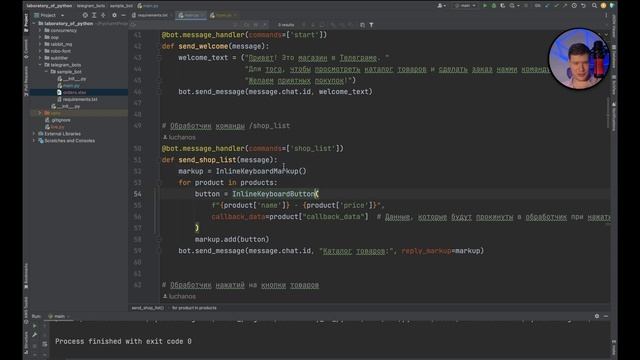Expand the oop folder
This screenshot has width=640, height=360.
tap(40, 37)
